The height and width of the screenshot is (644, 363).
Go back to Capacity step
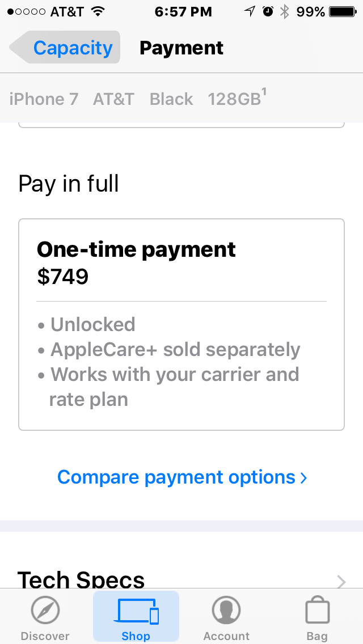[65, 47]
